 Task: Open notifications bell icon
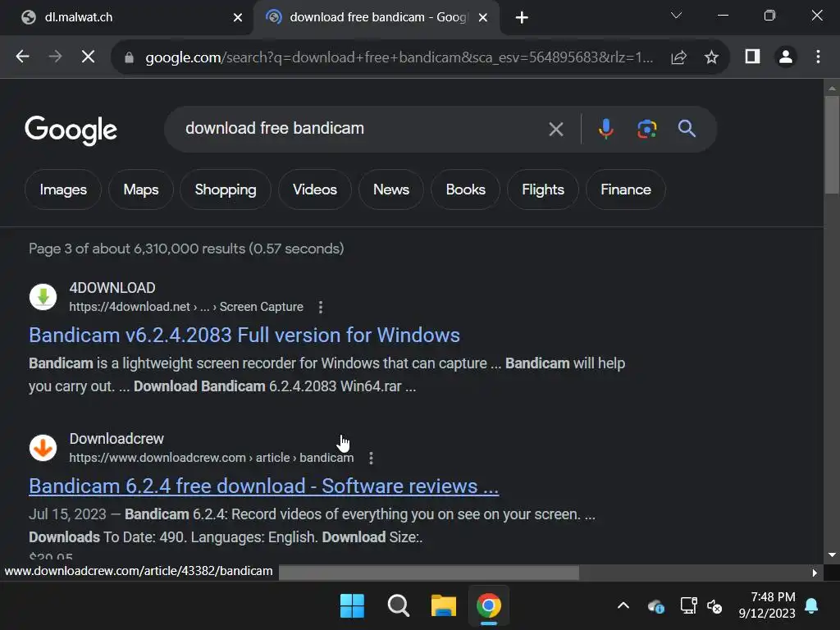pyautogui.click(x=811, y=606)
